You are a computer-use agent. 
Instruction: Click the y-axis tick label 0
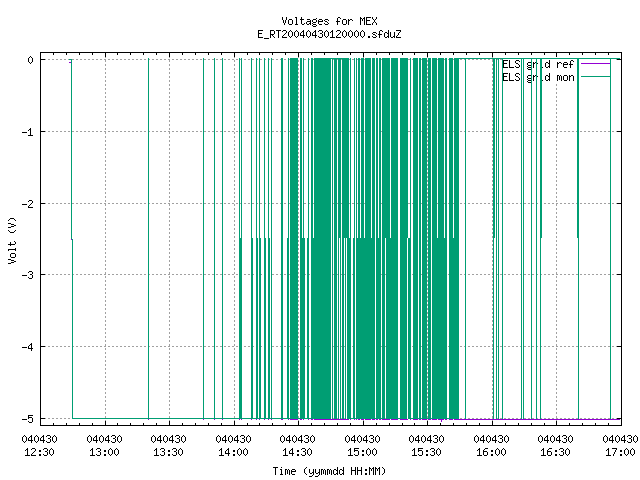pyautogui.click(x=30, y=60)
